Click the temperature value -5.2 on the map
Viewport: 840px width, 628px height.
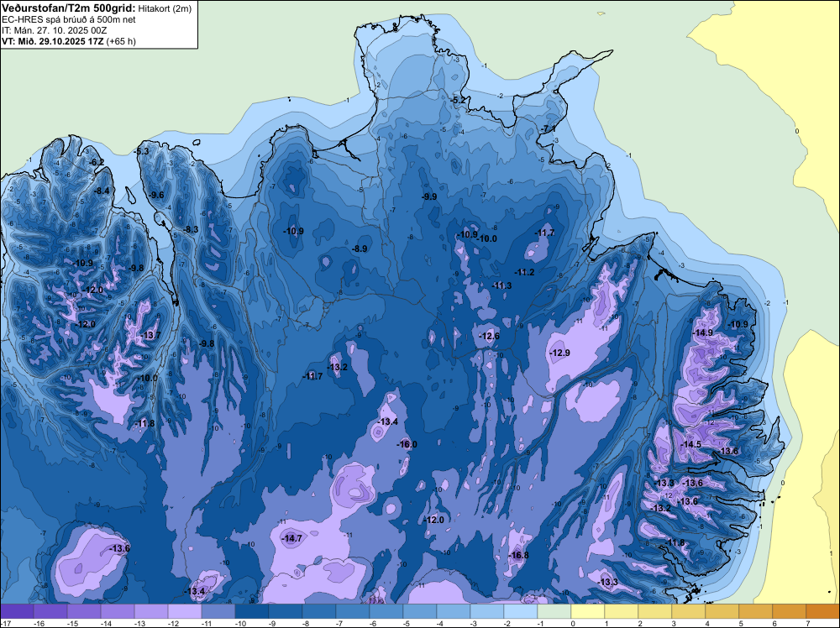pyautogui.click(x=458, y=101)
